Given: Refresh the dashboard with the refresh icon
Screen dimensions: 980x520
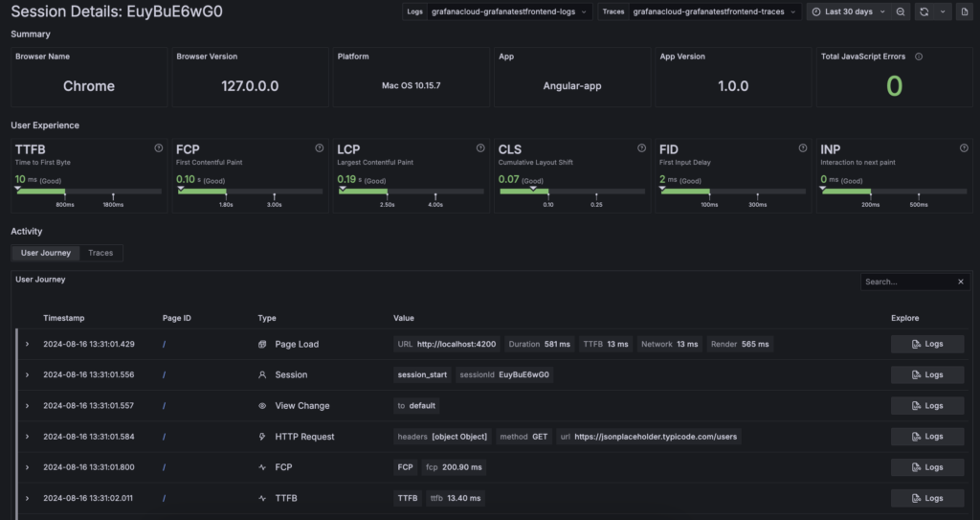Looking at the screenshot, I should tap(924, 11).
